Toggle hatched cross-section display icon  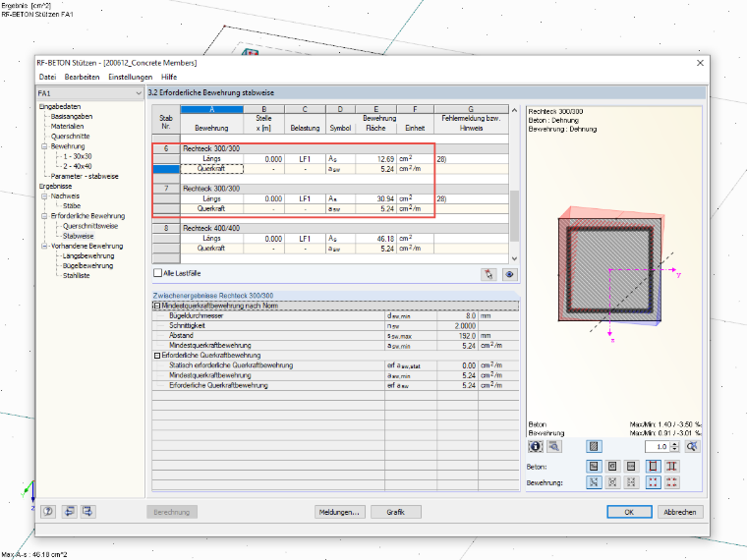[x=594, y=446]
